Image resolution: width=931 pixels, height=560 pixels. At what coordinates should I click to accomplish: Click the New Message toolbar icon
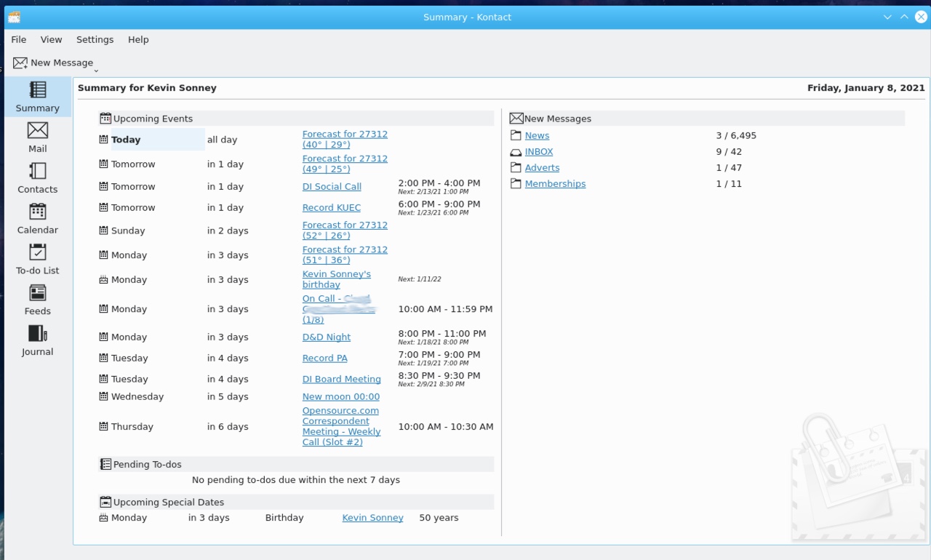[20, 63]
